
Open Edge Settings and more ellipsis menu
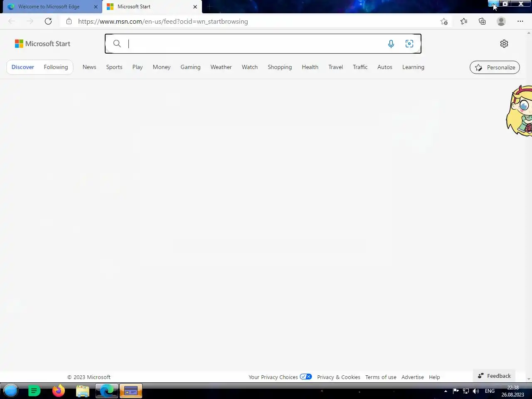520,21
